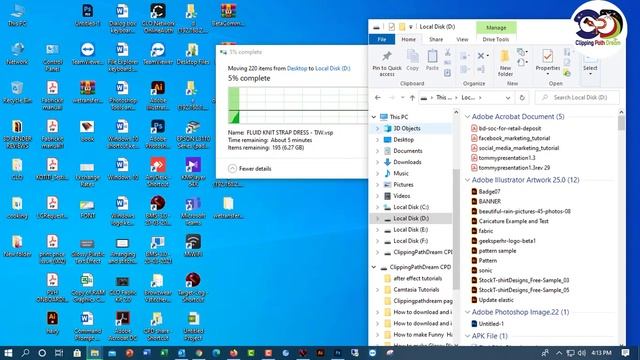Screen dimensions: 640x360
Task: Collapse the Adobe Illustrator Artwork 25.0 group
Action: coord(467,180)
